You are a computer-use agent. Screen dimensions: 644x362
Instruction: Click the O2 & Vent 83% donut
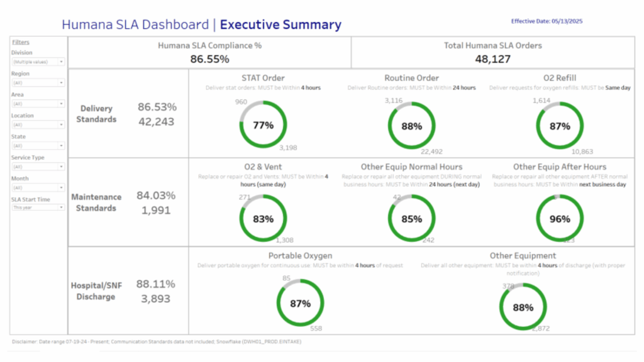coord(263,219)
